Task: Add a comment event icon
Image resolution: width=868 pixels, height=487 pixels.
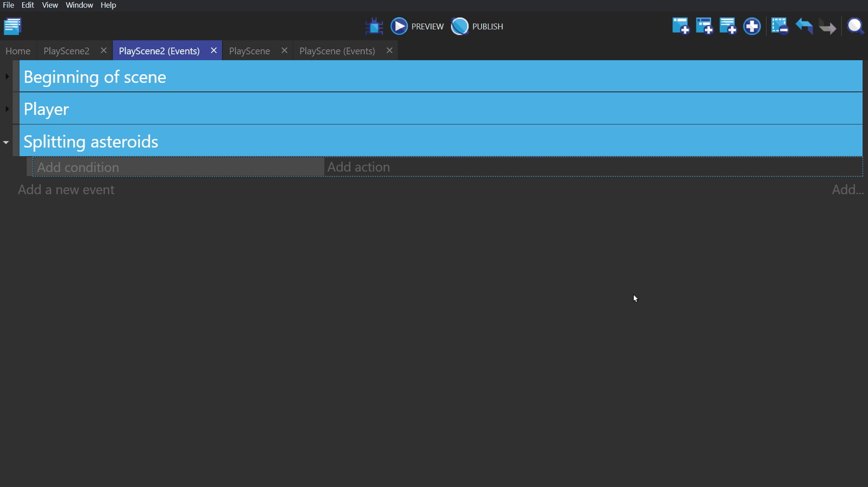Action: click(x=728, y=26)
